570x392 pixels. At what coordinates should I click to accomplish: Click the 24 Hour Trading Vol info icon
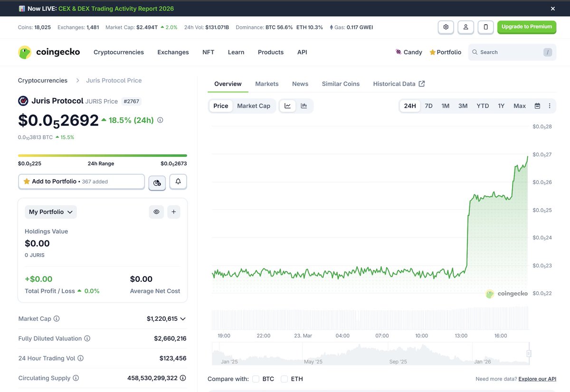click(80, 358)
